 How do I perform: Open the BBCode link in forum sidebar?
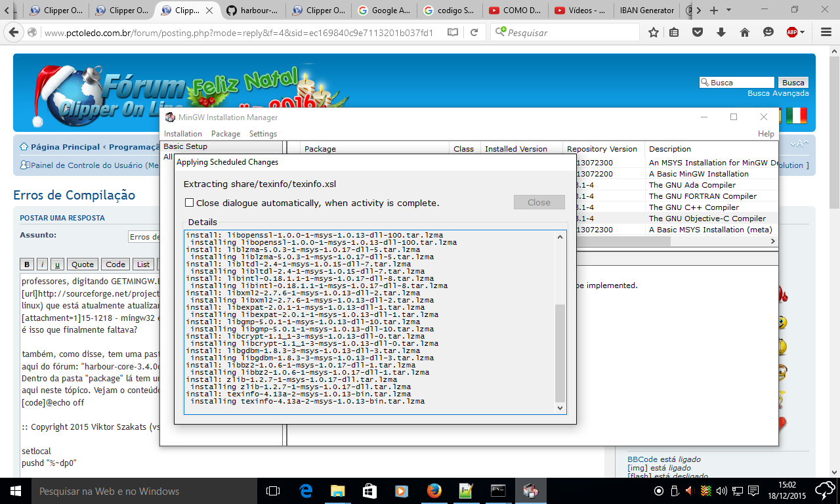642,459
